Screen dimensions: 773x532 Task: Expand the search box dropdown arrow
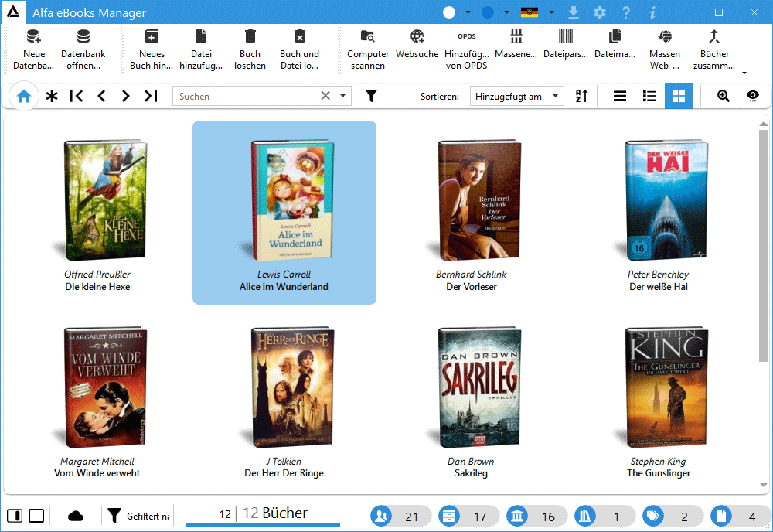[343, 96]
